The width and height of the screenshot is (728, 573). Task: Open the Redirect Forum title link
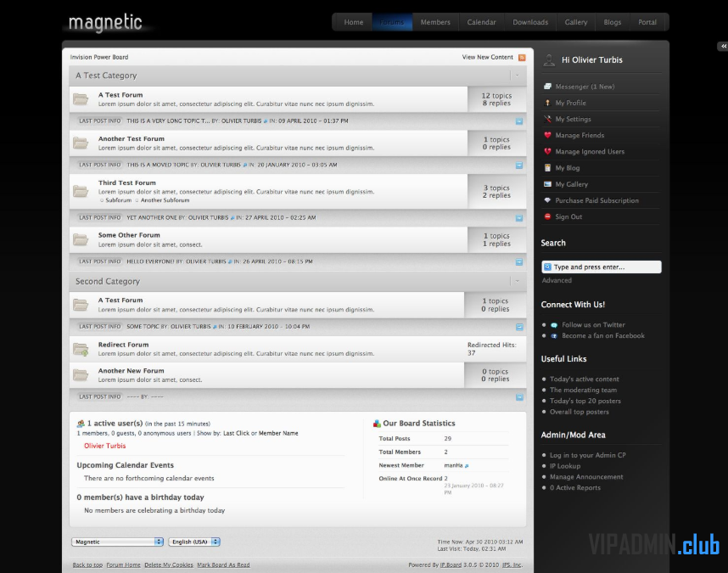coord(124,345)
